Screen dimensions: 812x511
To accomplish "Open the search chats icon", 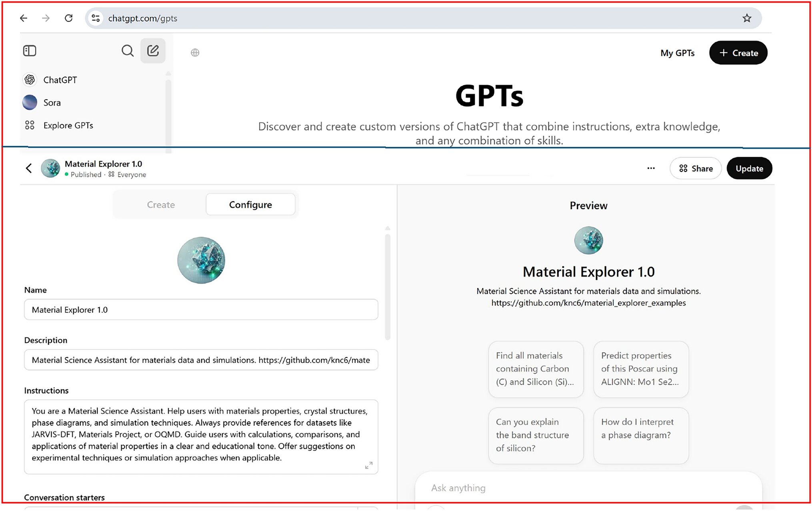I will point(128,51).
